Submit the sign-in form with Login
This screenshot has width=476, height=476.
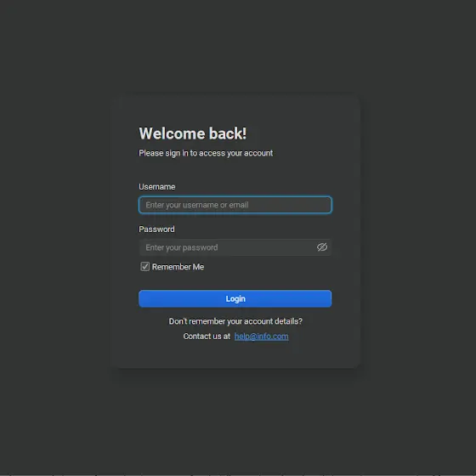click(x=235, y=298)
